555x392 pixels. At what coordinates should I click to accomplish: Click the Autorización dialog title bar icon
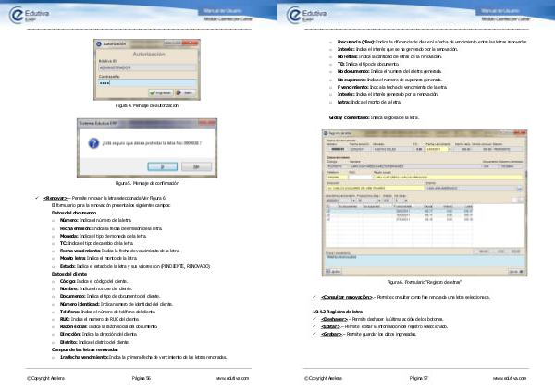point(95,43)
